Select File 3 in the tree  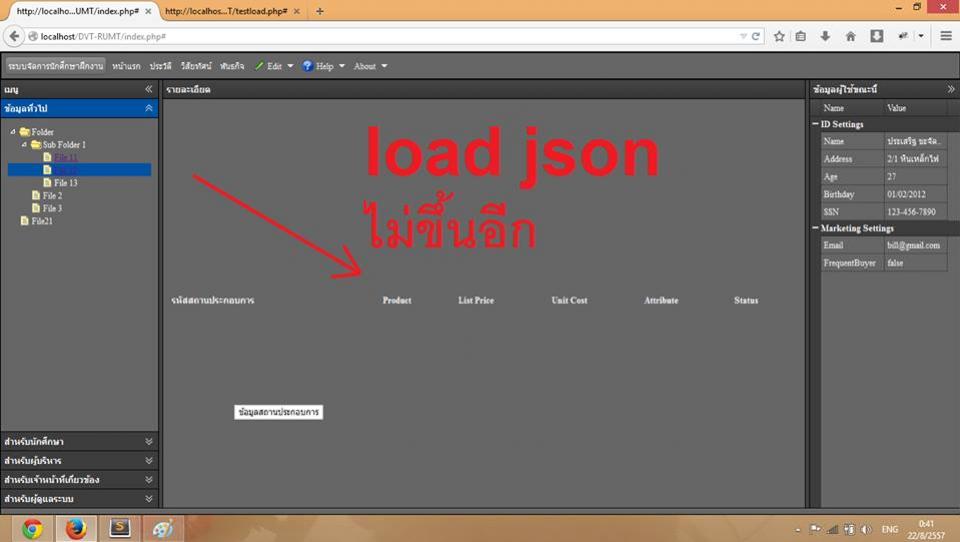[x=52, y=208]
